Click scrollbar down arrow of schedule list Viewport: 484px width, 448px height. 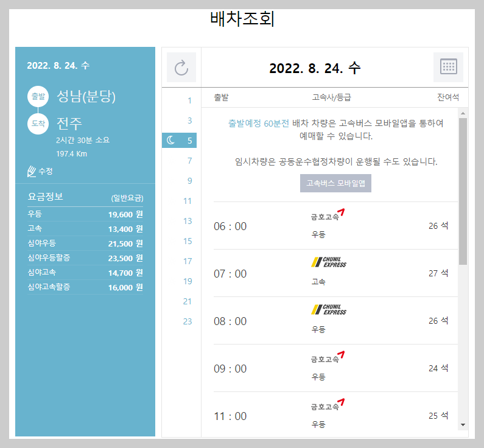pos(463,425)
